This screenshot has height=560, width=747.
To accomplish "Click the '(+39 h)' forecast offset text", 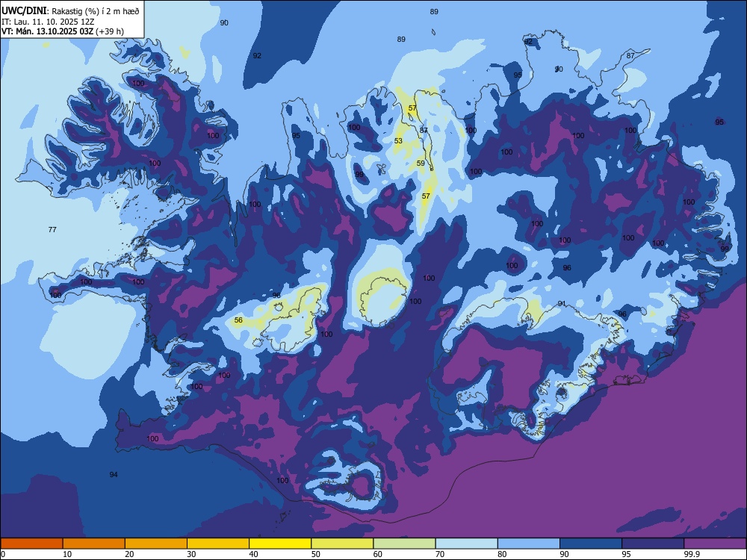I will pyautogui.click(x=110, y=31).
